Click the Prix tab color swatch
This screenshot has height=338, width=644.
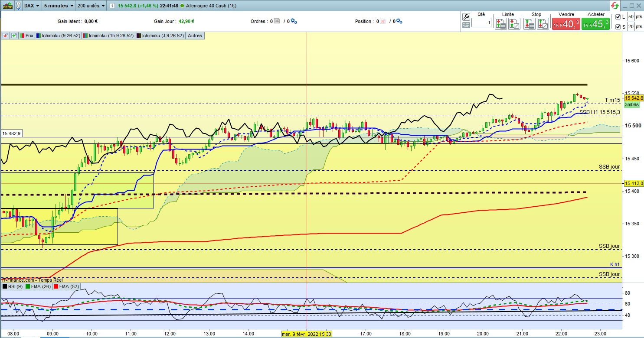22,36
